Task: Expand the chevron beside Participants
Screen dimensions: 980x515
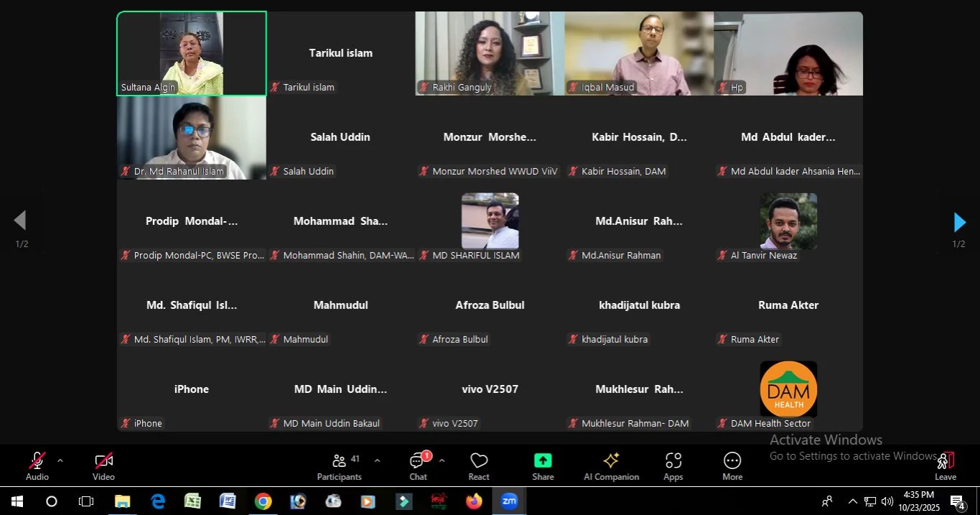Action: click(x=377, y=460)
